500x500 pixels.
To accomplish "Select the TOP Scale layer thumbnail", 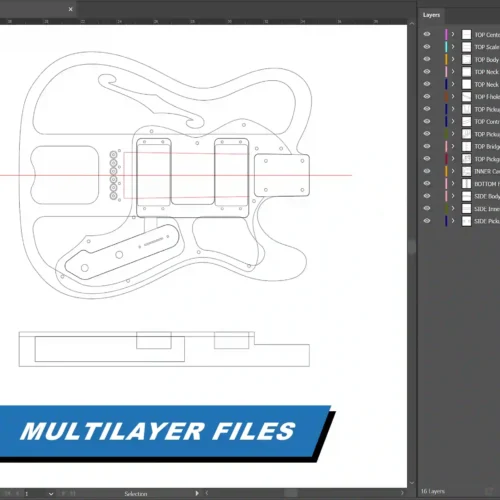I will pyautogui.click(x=466, y=47).
